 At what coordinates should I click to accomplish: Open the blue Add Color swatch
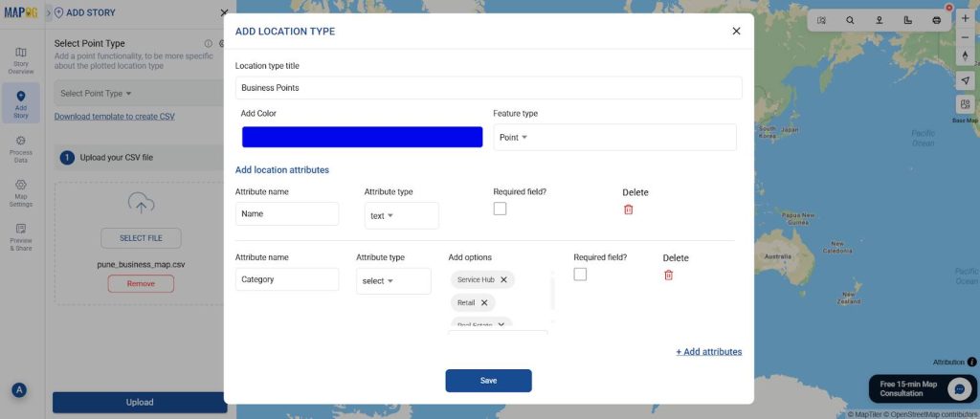tap(362, 137)
